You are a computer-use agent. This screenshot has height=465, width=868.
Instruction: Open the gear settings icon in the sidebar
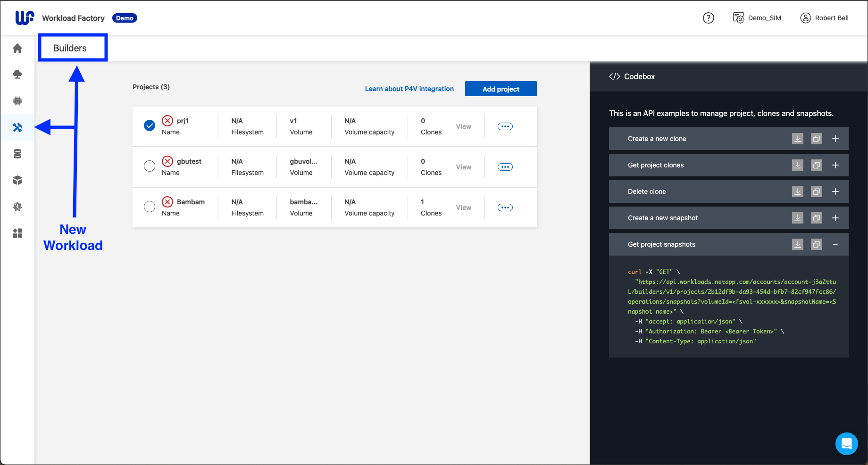17,206
